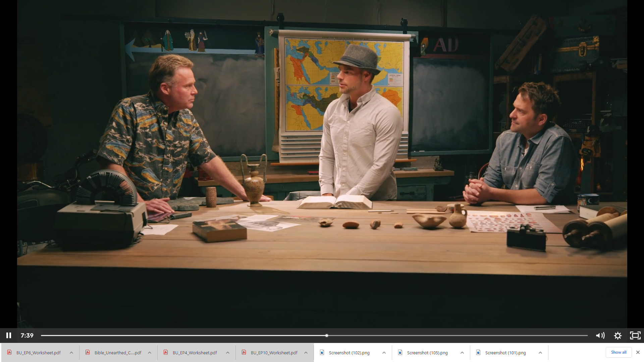Expand options for BU_EP4_Worksheet.pdf

(228, 353)
